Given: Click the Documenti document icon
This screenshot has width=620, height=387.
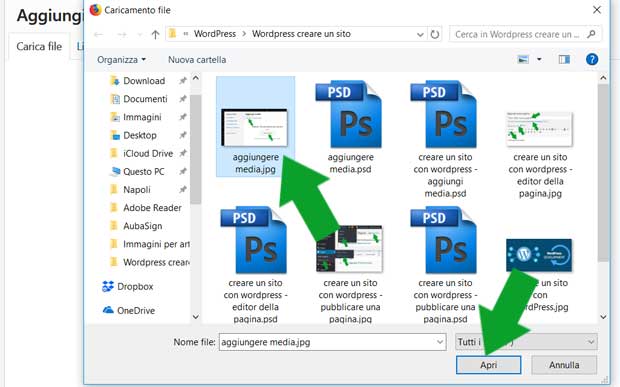Looking at the screenshot, I should [x=115, y=99].
